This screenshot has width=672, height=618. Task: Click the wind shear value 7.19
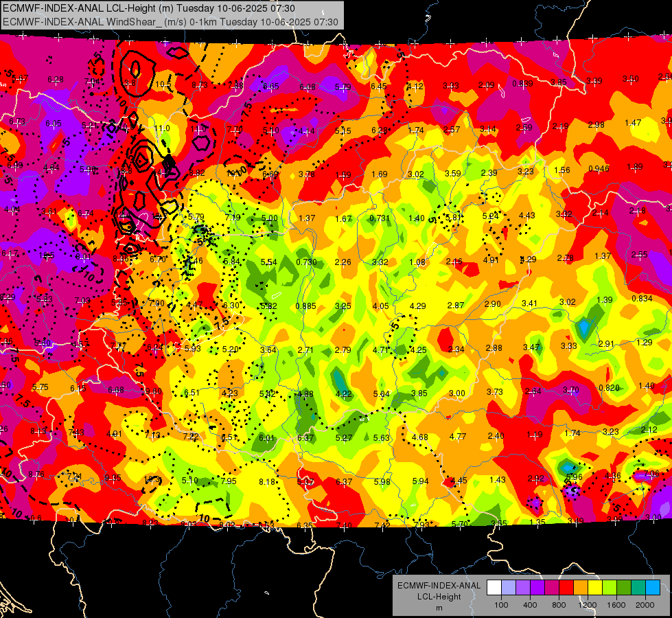[233, 218]
